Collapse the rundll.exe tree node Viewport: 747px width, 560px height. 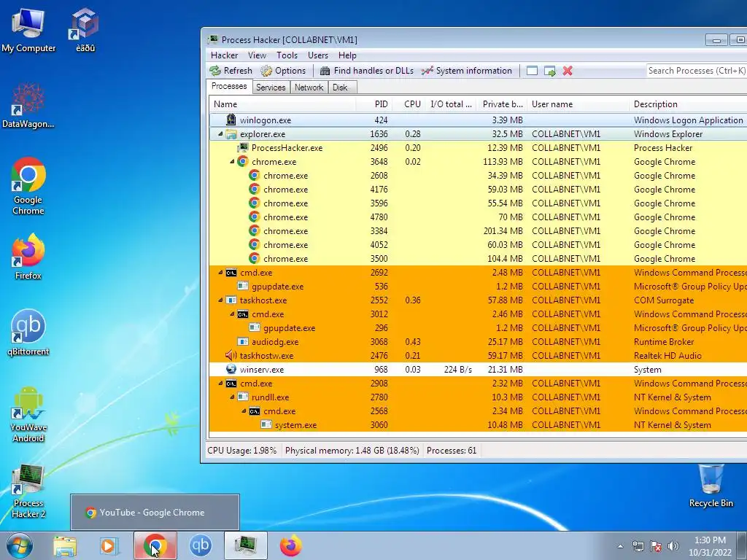(232, 397)
